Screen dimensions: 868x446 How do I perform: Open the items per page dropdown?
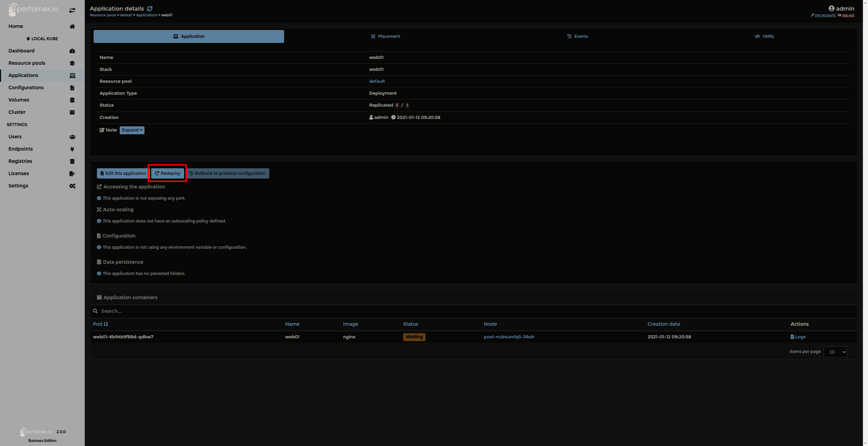[835, 352]
